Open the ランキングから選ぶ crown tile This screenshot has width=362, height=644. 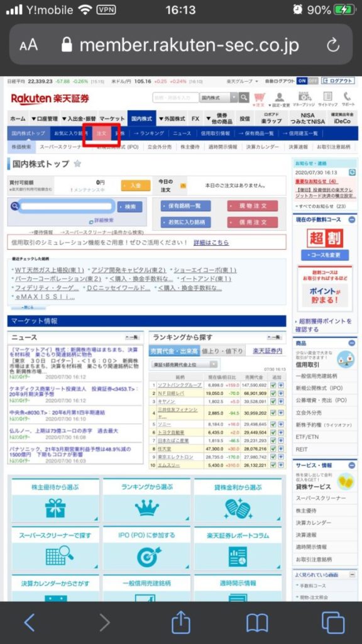coord(147,501)
